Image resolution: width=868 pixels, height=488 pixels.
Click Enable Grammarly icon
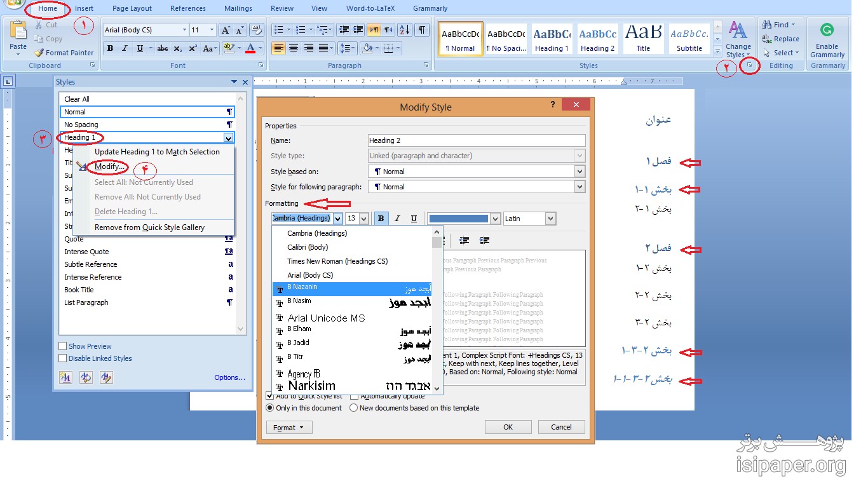pos(827,30)
